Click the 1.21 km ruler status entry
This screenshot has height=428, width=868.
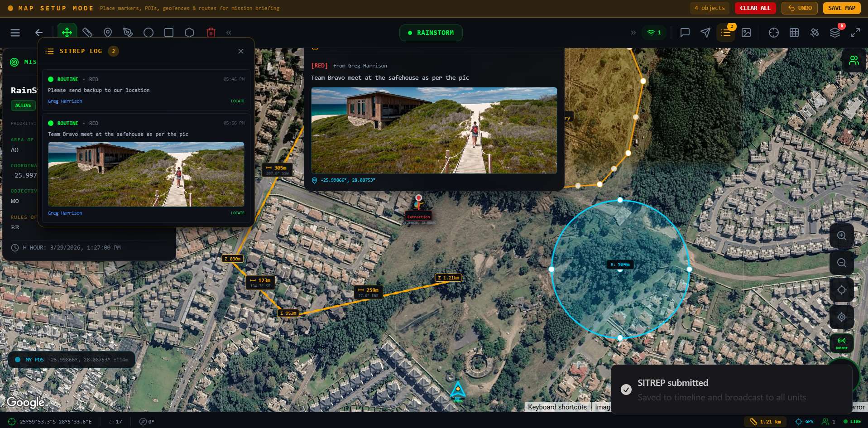point(765,422)
